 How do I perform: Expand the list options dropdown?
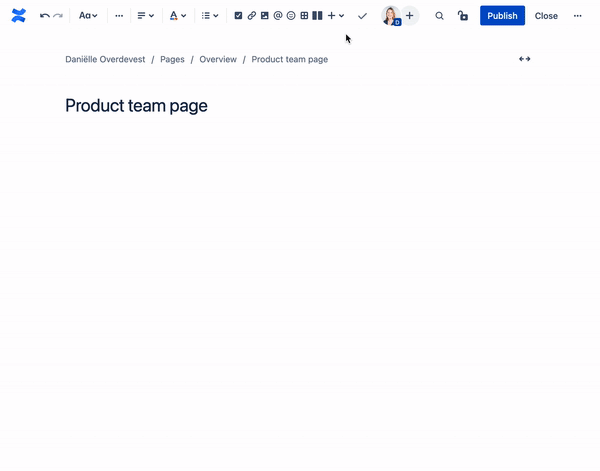click(209, 16)
